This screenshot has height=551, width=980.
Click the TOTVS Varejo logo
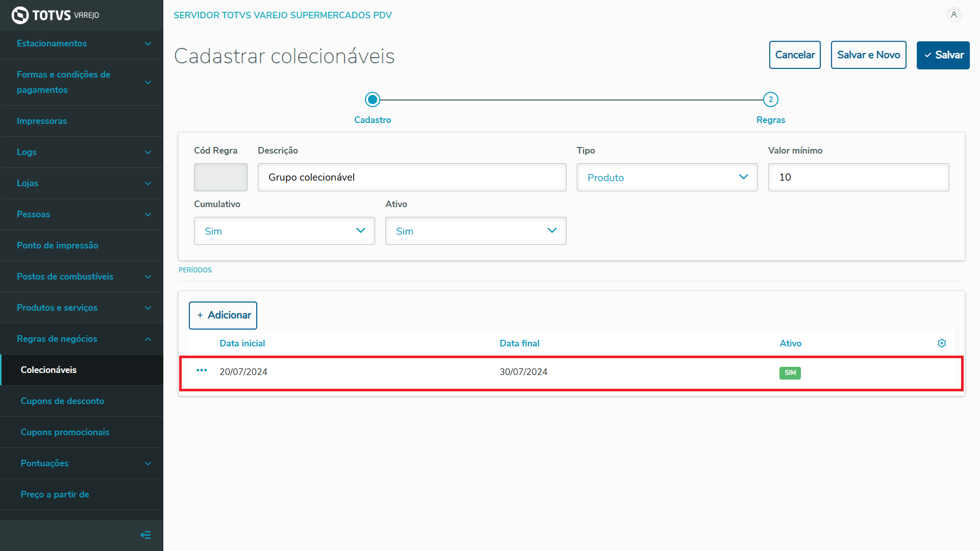tap(55, 15)
